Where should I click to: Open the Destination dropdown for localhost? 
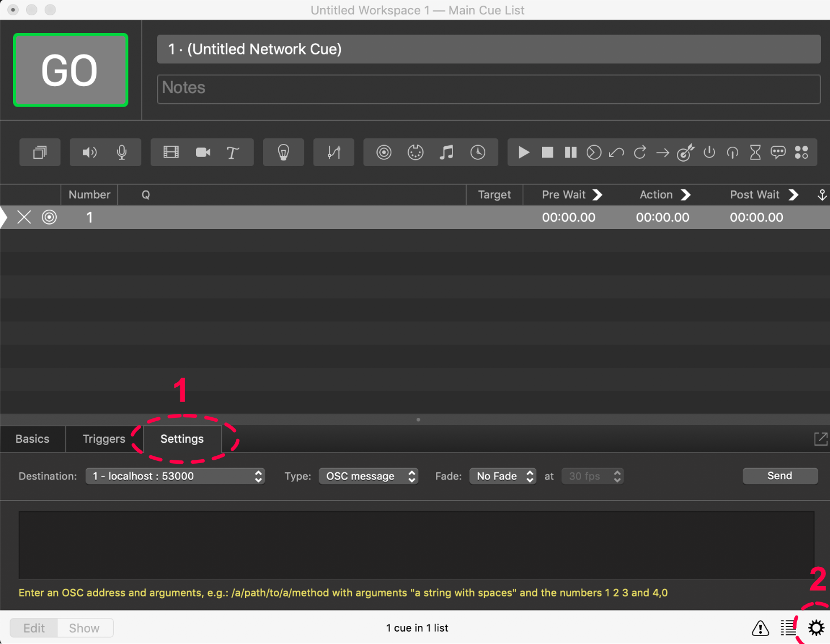[175, 476]
